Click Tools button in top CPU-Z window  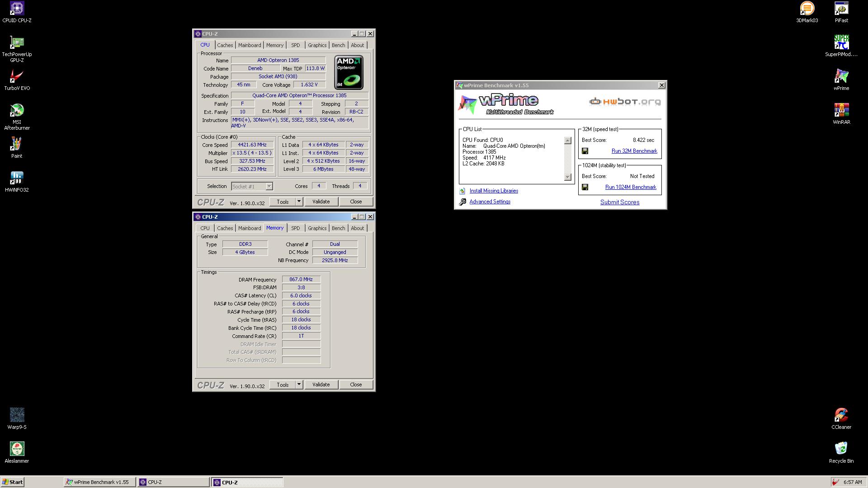point(283,202)
